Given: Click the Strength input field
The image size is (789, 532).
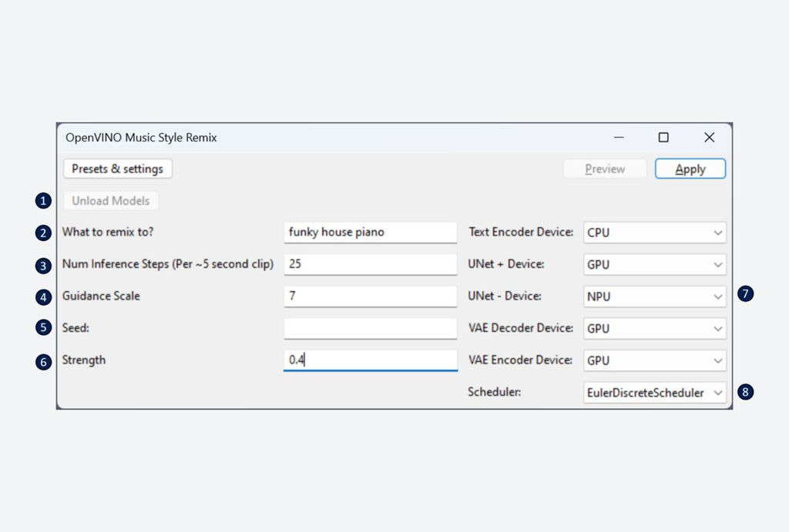Looking at the screenshot, I should pyautogui.click(x=371, y=360).
